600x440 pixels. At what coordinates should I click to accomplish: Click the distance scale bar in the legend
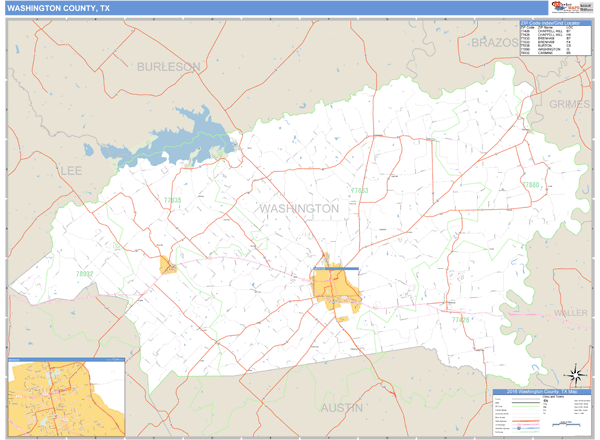click(566, 424)
